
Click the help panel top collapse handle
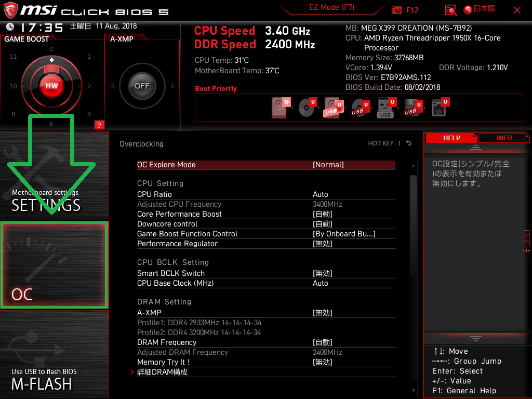point(476,147)
